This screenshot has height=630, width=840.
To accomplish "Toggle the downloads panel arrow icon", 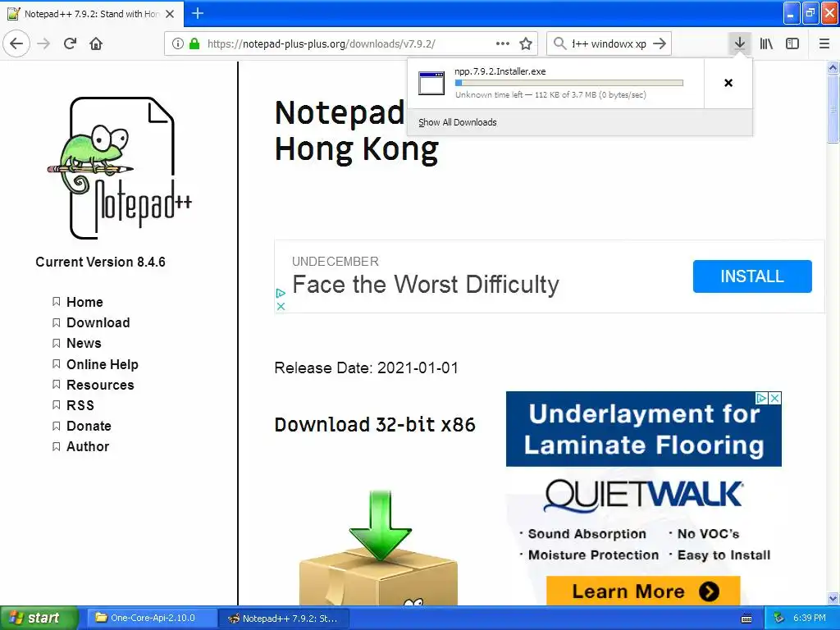I will click(x=739, y=43).
